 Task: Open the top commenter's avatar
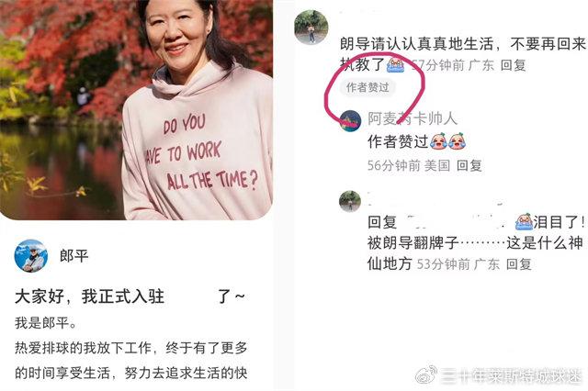(311, 27)
